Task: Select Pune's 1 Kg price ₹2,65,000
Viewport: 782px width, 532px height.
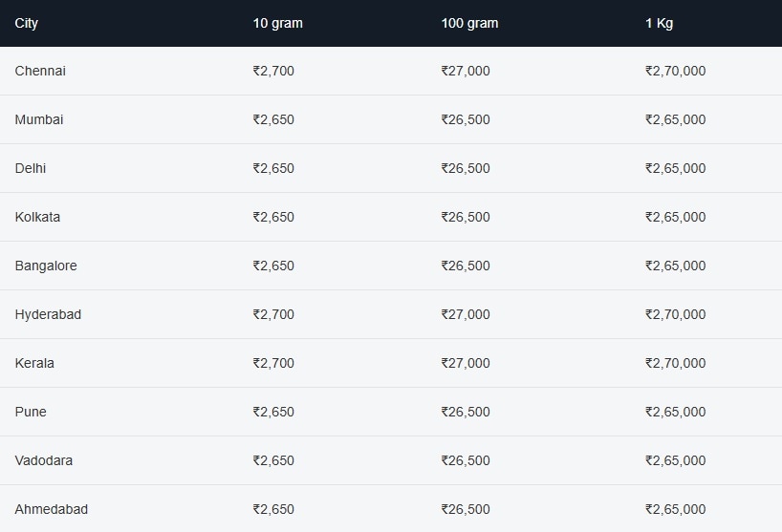Action: coord(676,412)
